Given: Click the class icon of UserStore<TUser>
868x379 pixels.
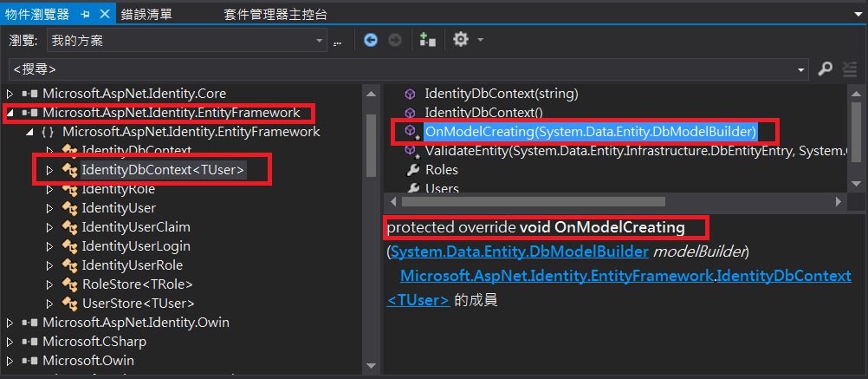Looking at the screenshot, I should [69, 303].
